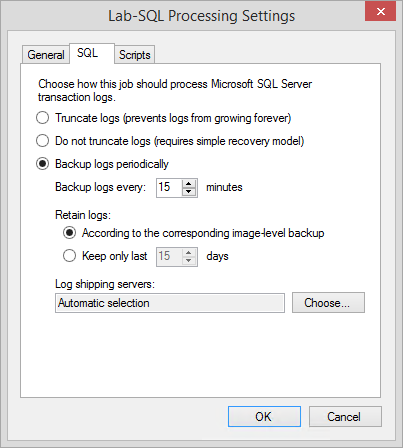The height and width of the screenshot is (448, 403).
Task: Decrease backup interval minutes with down arrow
Action: 189,191
